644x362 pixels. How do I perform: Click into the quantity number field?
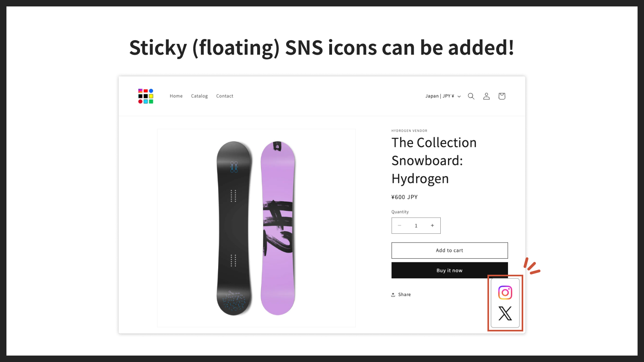(x=416, y=226)
